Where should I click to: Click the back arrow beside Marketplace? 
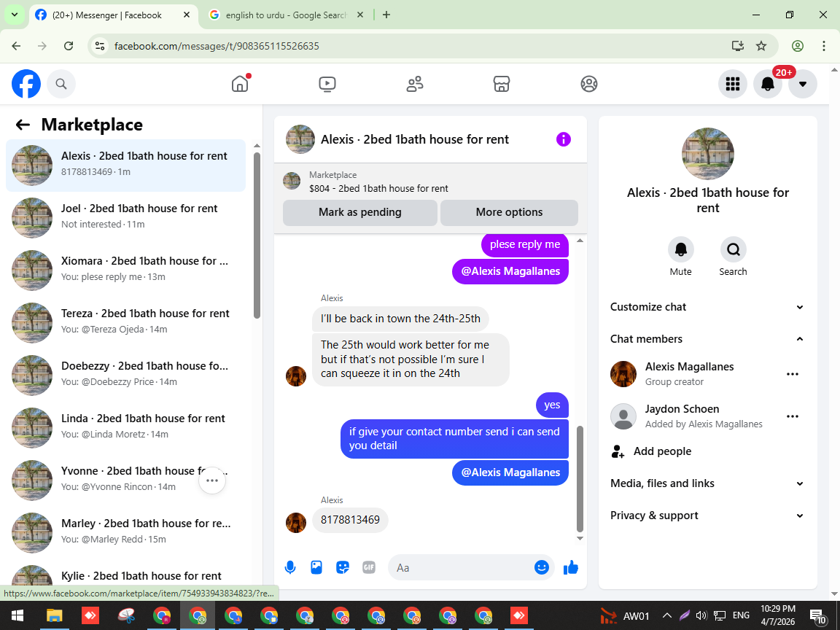click(x=23, y=125)
